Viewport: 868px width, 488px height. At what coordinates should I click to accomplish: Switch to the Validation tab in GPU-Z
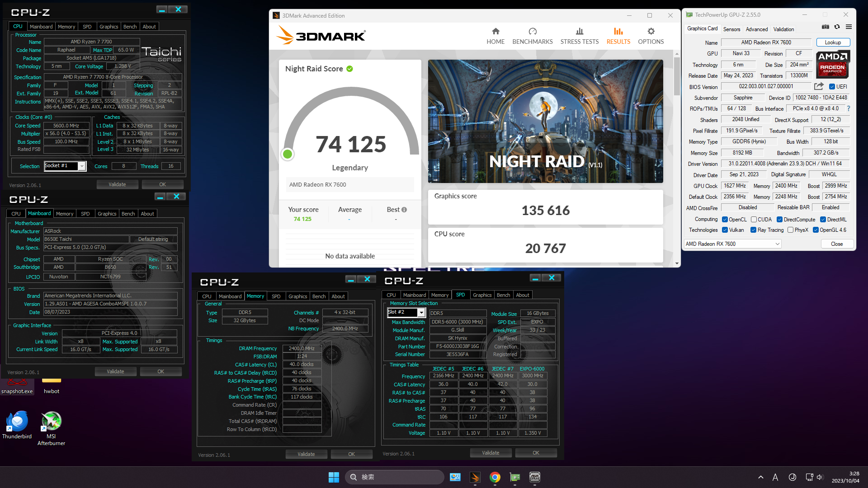pos(783,29)
